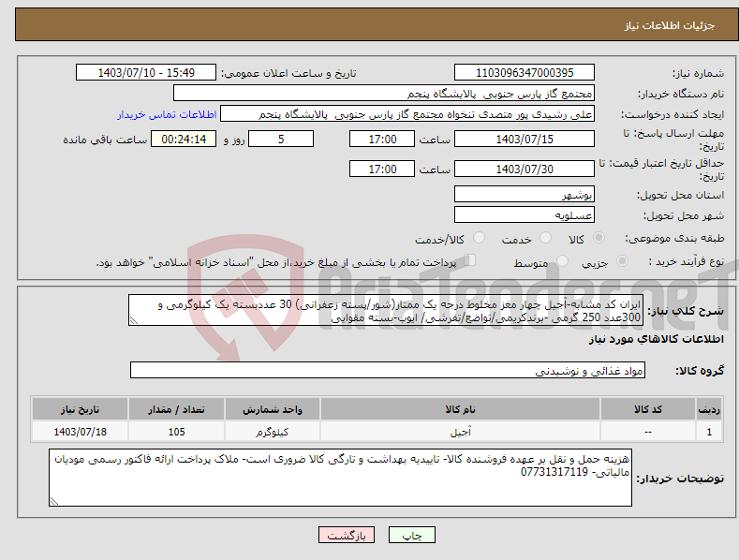The width and height of the screenshot is (739, 560).
Task: Select the کالا/خدمت radio button
Action: tap(479, 238)
